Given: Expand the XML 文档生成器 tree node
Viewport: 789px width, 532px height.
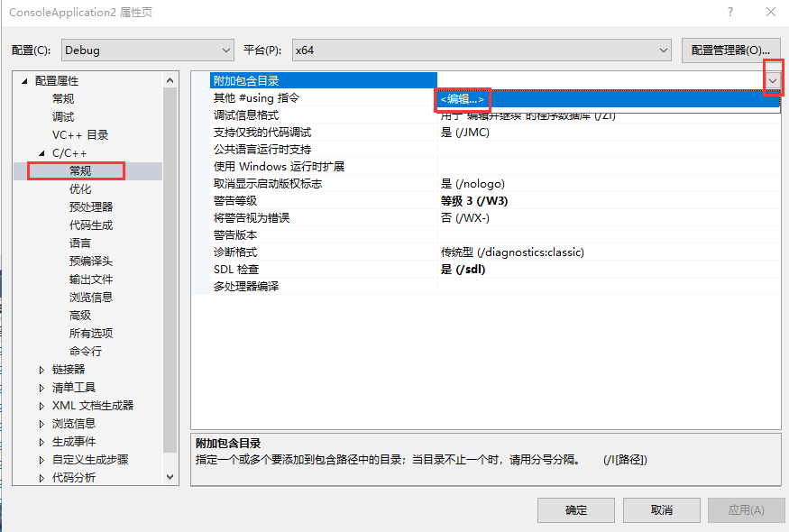Looking at the screenshot, I should coord(41,405).
